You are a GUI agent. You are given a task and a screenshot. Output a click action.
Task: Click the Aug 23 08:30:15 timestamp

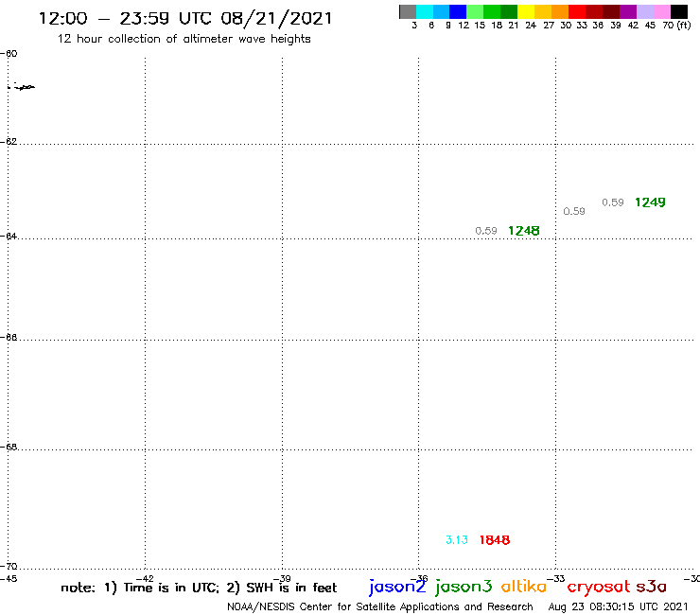(x=618, y=607)
